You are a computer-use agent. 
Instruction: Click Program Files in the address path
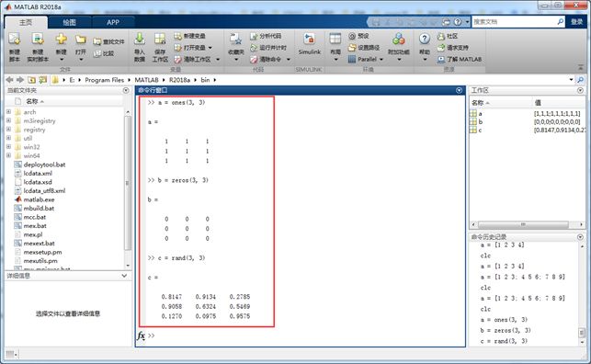(105, 80)
